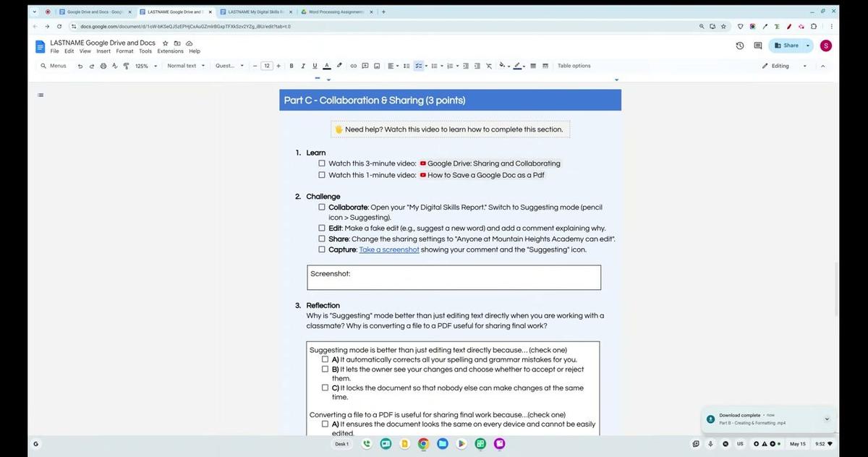Image resolution: width=868 pixels, height=457 pixels.
Task: Open the comment history panel icon
Action: (x=758, y=46)
